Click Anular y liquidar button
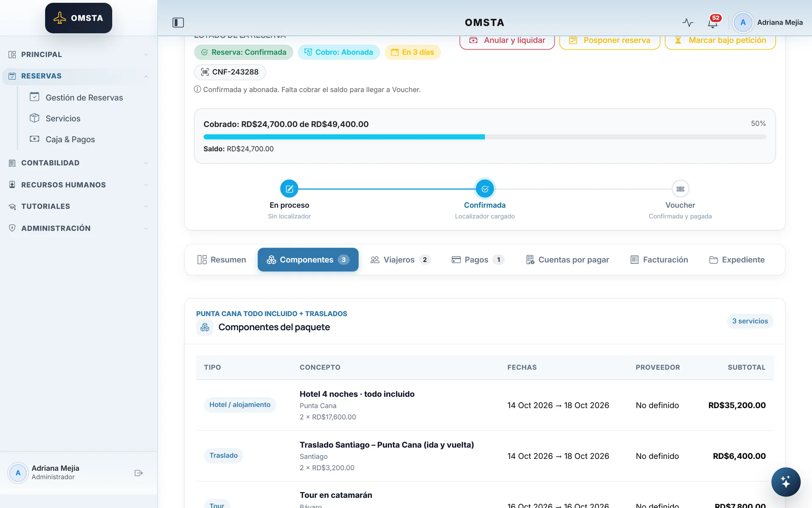Image resolution: width=812 pixels, height=508 pixels. tap(507, 41)
